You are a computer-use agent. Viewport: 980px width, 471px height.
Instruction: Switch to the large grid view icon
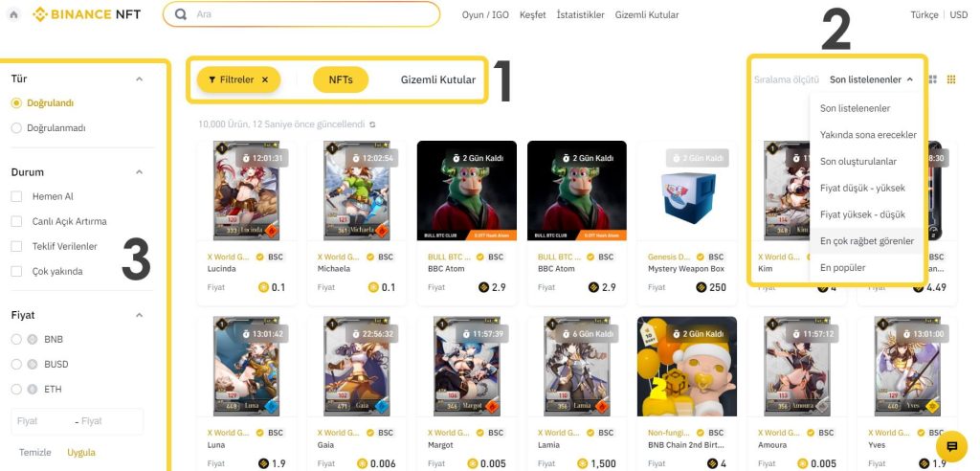click(x=933, y=79)
